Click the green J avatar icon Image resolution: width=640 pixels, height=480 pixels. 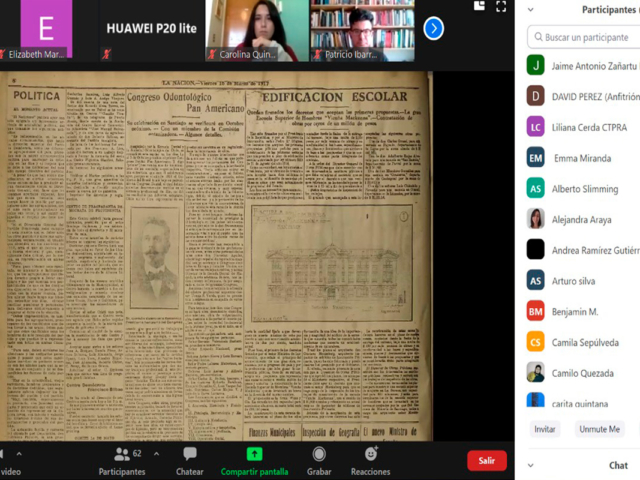pos(536,65)
